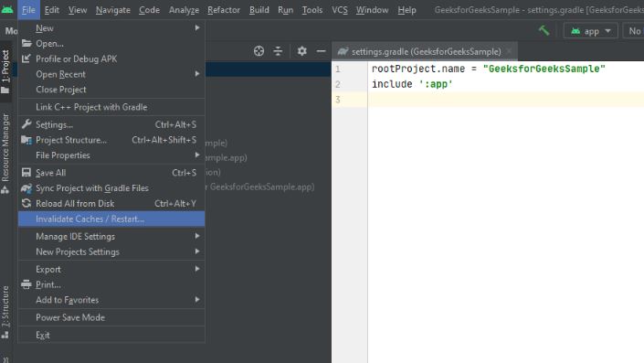
Task: Expand the Export submenu
Action: 111,269
